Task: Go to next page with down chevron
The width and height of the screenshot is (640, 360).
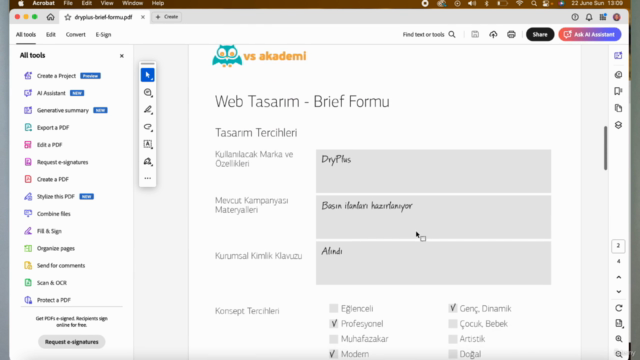Action: pos(618,291)
